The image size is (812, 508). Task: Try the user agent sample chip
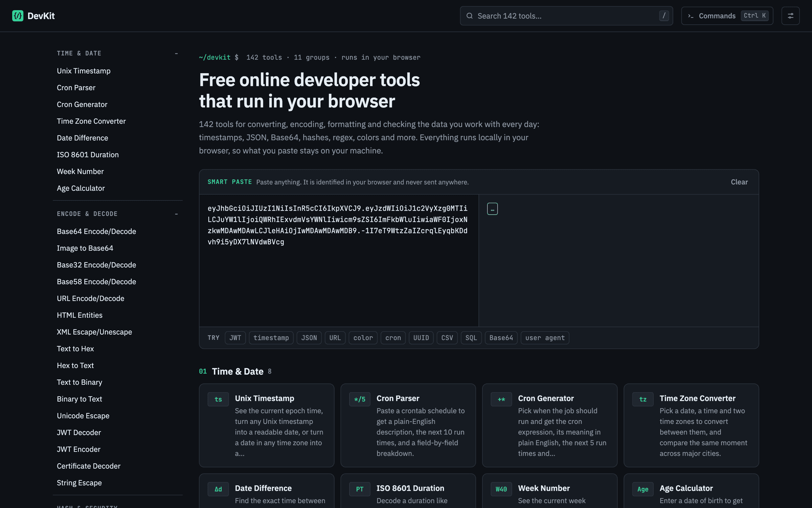(545, 338)
